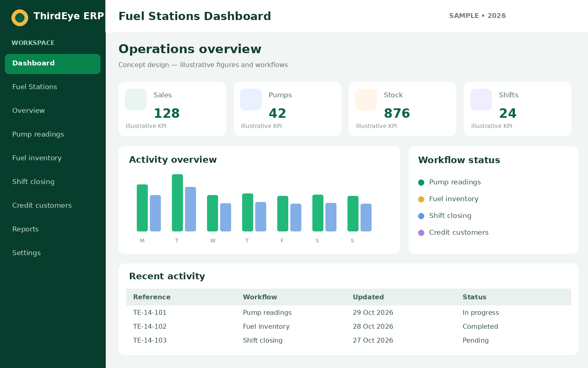Open reference TE-14-103
This screenshot has width=588, height=368.
coord(150,341)
